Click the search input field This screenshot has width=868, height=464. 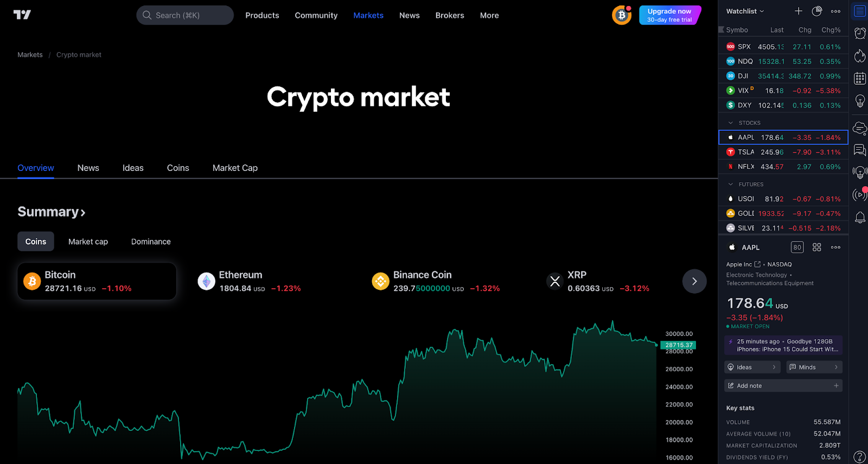click(x=185, y=15)
